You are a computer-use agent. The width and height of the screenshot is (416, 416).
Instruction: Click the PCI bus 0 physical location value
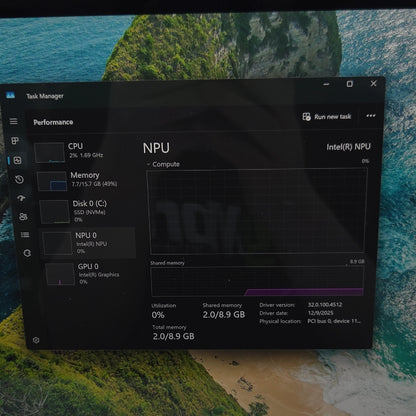coord(334,321)
